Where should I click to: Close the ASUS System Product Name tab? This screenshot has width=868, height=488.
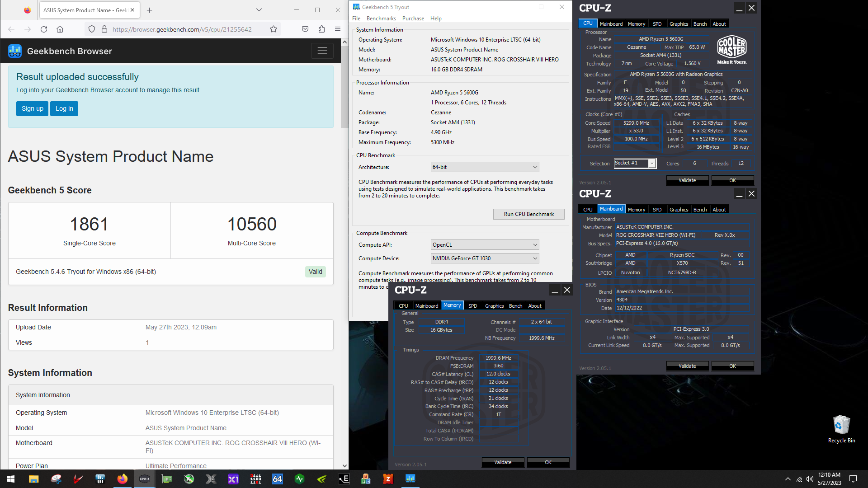click(132, 10)
